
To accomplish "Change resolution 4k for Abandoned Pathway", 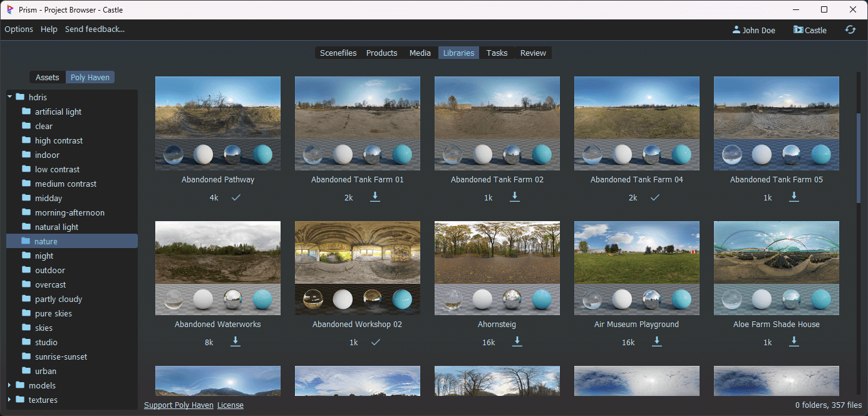I will (214, 198).
